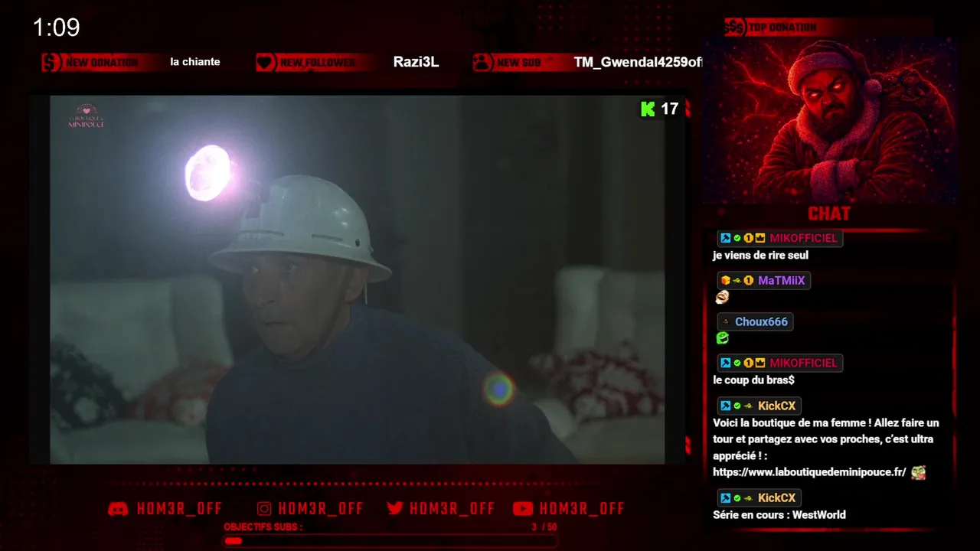Click the Instagram handle HOM3R_OFF
The image size is (980, 551).
tap(321, 509)
